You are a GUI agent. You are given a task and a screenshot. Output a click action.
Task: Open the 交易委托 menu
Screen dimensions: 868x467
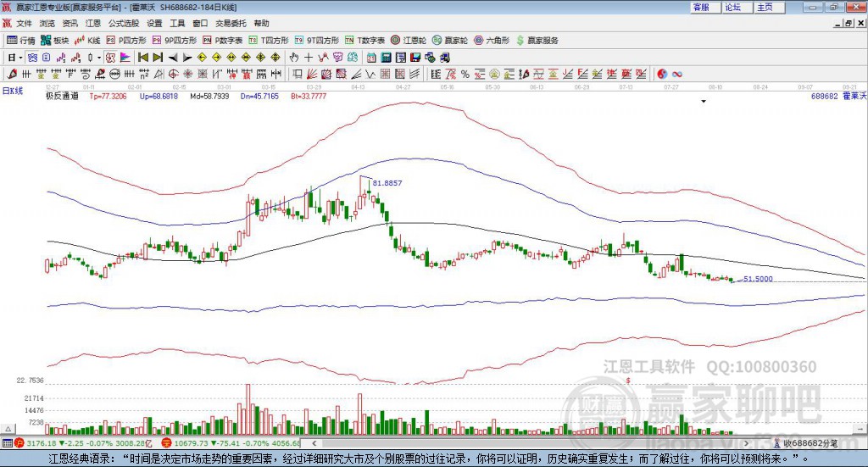coord(231,23)
